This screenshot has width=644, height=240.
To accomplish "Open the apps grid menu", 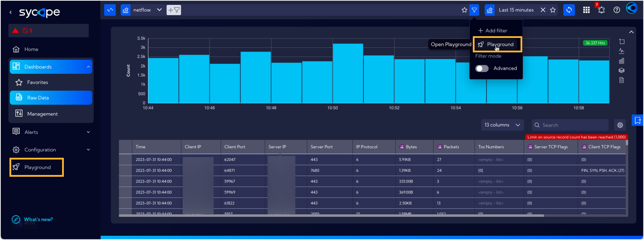I will (586, 10).
